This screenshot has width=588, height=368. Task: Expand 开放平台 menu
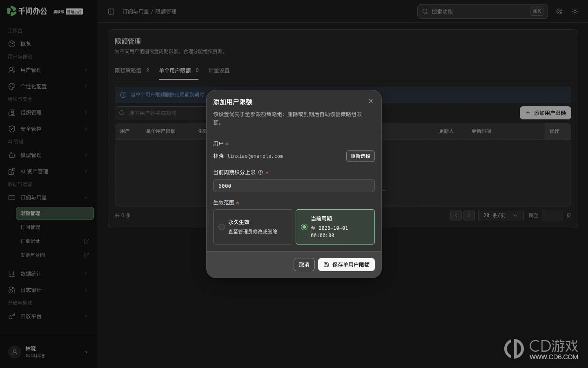point(49,316)
